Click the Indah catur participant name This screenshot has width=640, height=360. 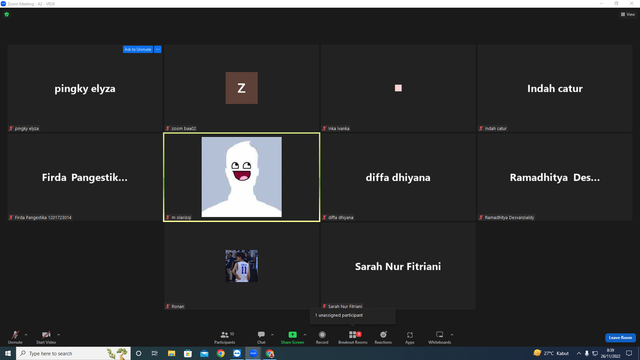pos(555,89)
